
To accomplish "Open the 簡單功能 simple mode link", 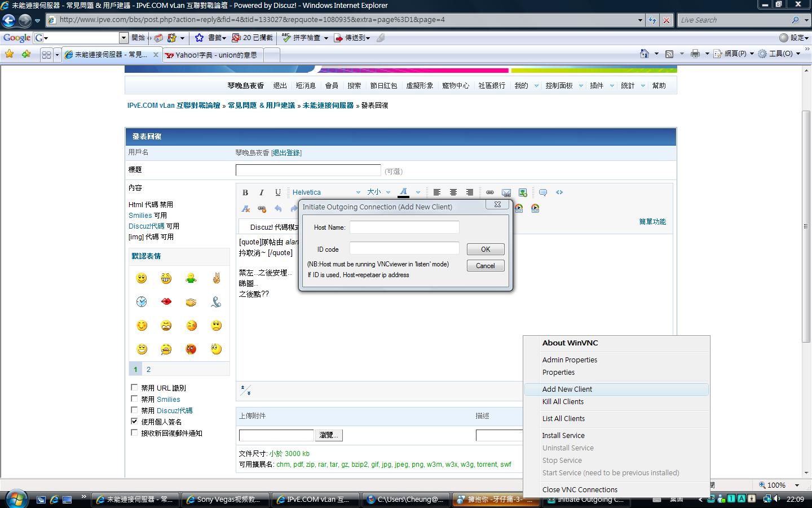I will click(652, 222).
